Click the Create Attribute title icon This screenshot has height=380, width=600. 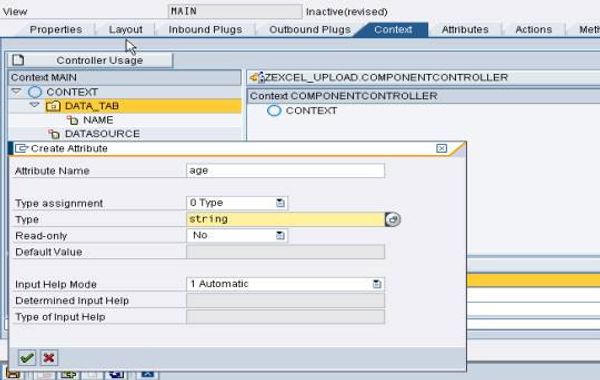(21, 148)
